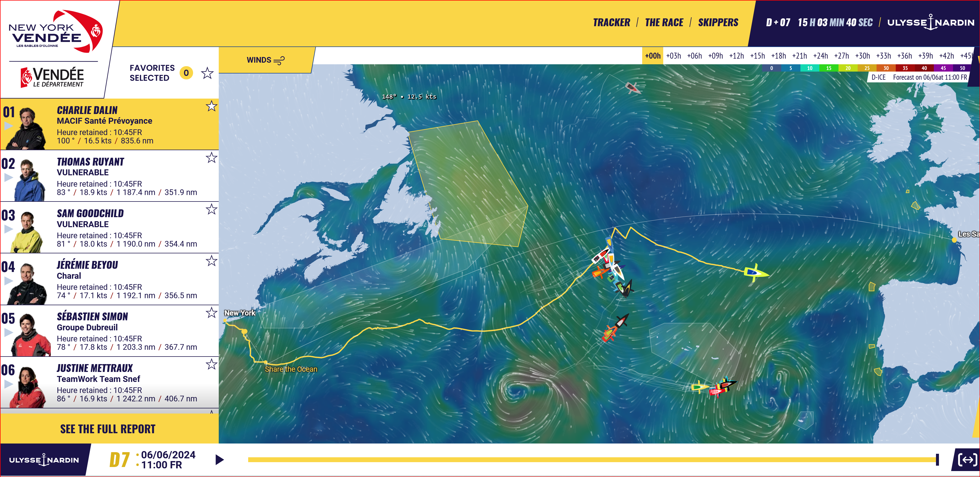Viewport: 980px width, 477px height.
Task: Click the 40-knot wind legend swatch
Action: click(x=924, y=68)
